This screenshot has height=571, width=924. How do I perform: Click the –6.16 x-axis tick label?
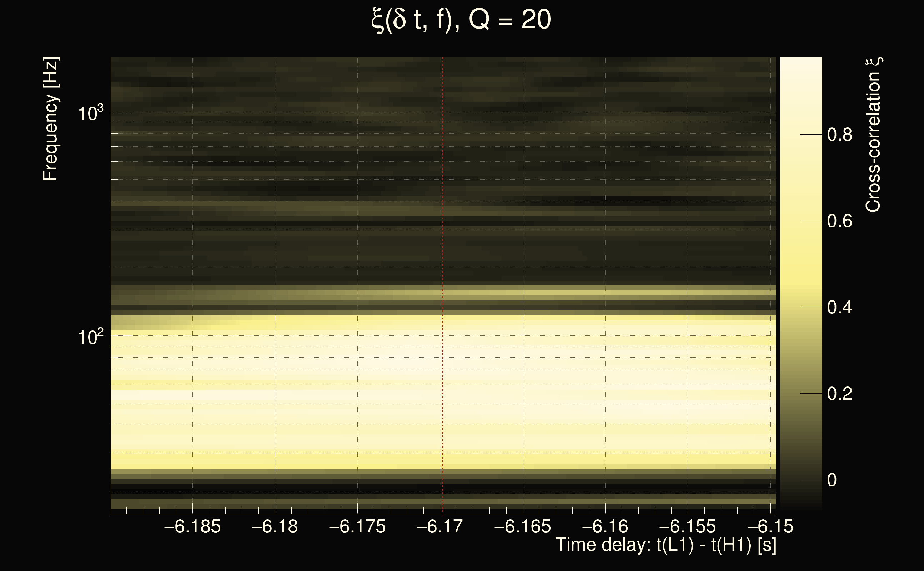(x=605, y=526)
